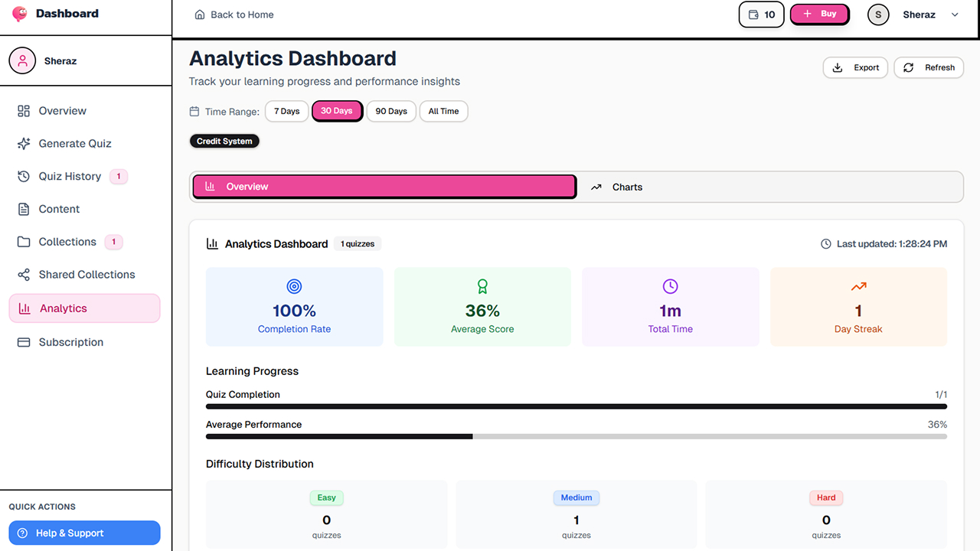Go Back to Home link
Screen dimensions: 980x551
(234, 15)
